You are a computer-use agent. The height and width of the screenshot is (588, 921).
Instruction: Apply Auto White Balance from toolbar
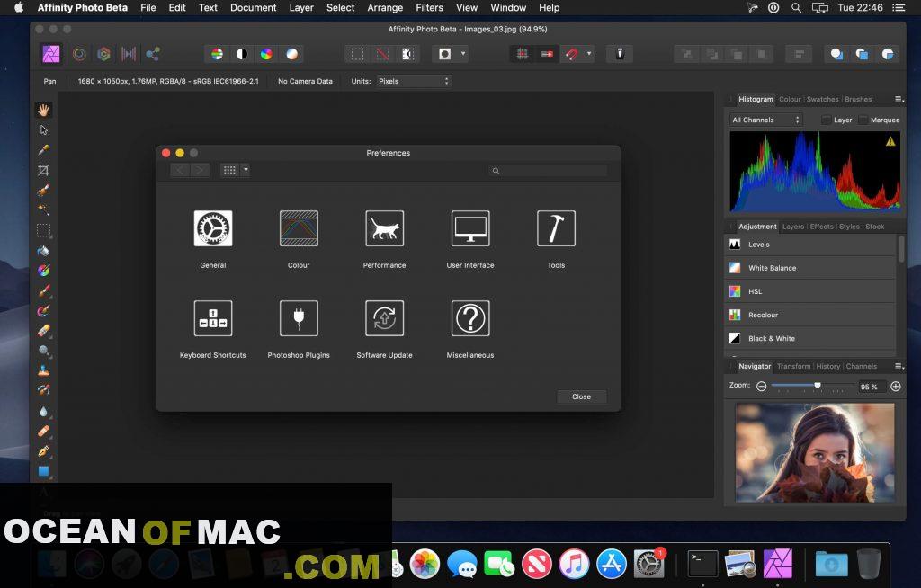[291, 54]
